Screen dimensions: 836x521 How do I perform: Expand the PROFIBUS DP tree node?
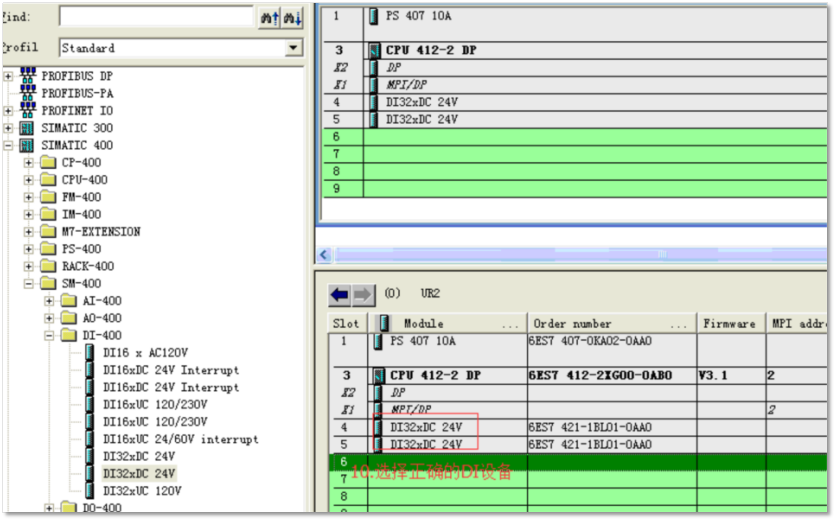(x=8, y=76)
